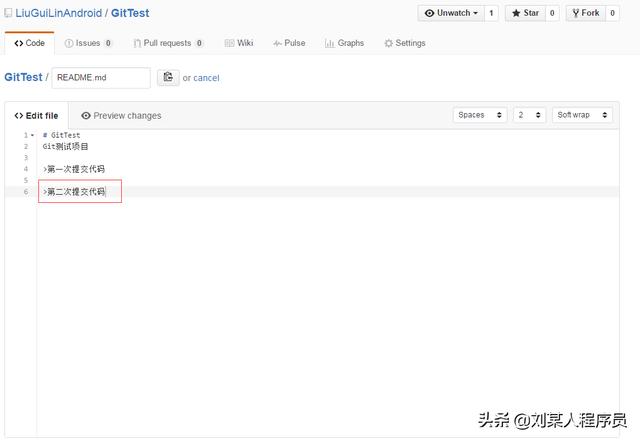Screen dimensions: 640x441
Task: Open the Pulse tab
Action: pyautogui.click(x=289, y=43)
